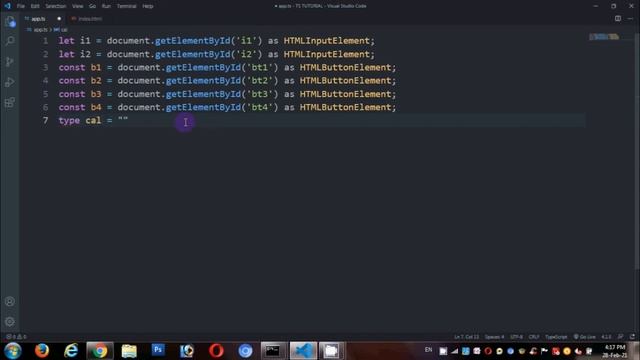Screen dimensions: 640x360
Task: Click the TypeScript version number in the status bar
Action: coord(606,337)
